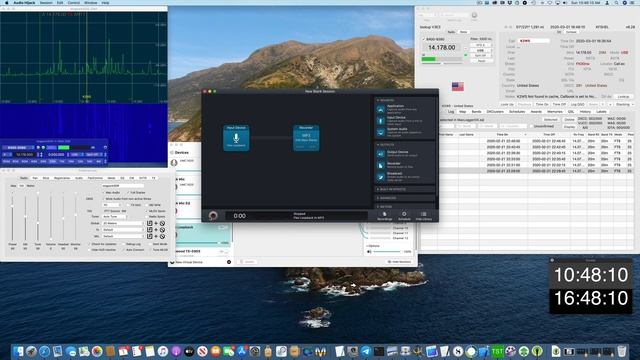Open the Tuner Auto Tune dropdown
Screen dimensions: 640x360
114,216
